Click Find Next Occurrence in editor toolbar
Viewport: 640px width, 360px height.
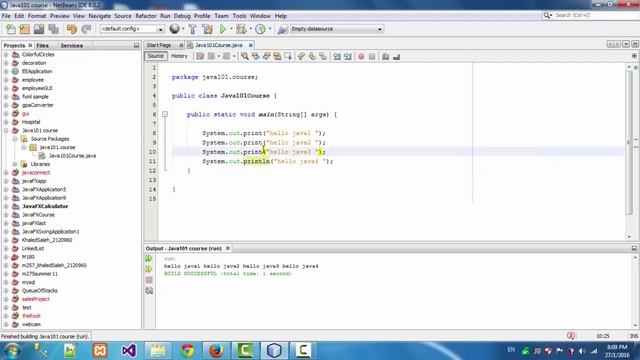(266, 56)
